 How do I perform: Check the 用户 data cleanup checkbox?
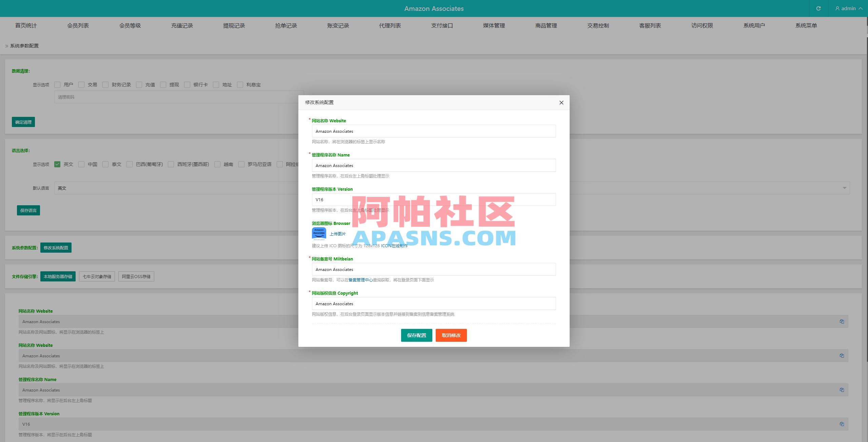tap(57, 84)
